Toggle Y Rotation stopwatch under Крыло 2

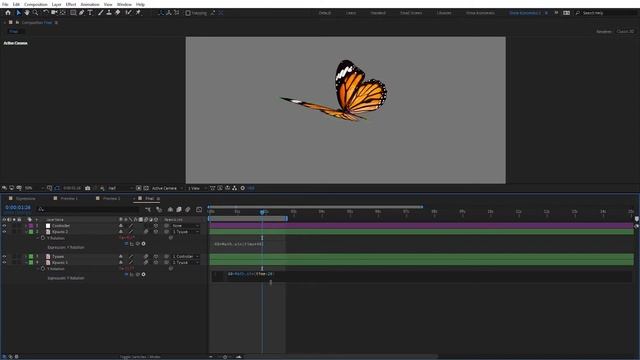(43, 238)
